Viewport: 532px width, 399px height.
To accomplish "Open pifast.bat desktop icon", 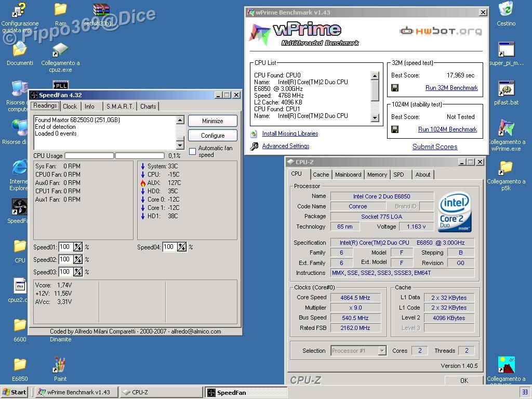I will click(506, 88).
